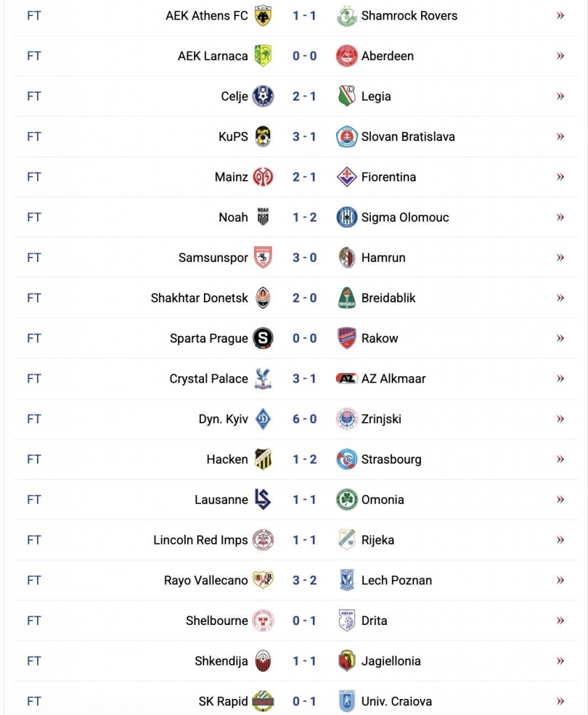Select the Strasbourg club badge

[x=346, y=459]
